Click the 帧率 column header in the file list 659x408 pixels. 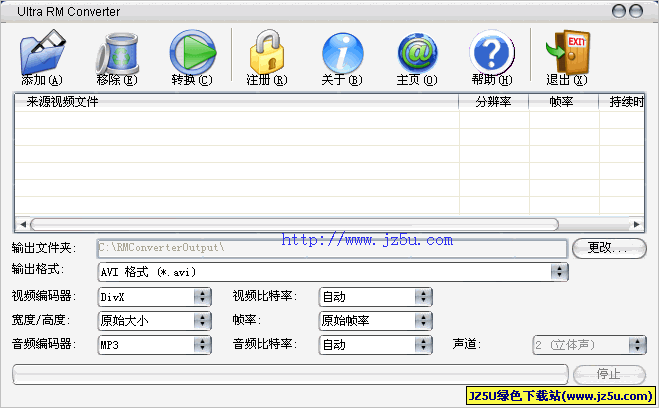(x=563, y=102)
